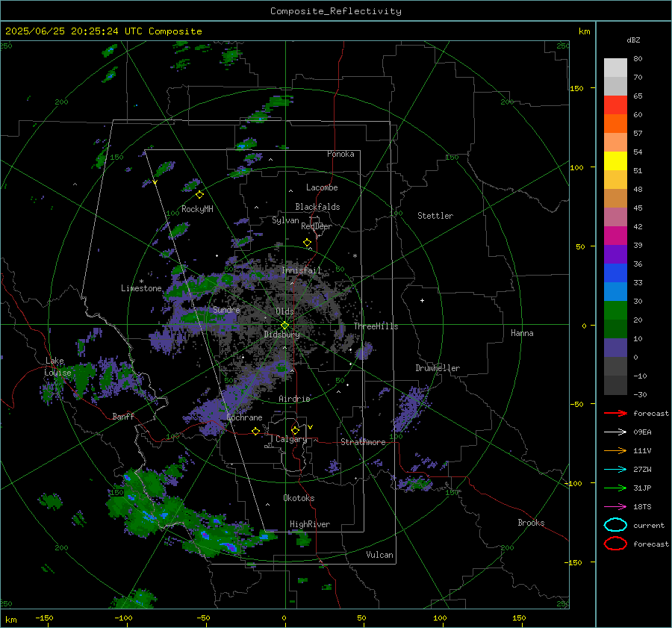Select the yellow diamond marker near RockyMH
This screenshot has height=628, width=672.
(x=199, y=195)
